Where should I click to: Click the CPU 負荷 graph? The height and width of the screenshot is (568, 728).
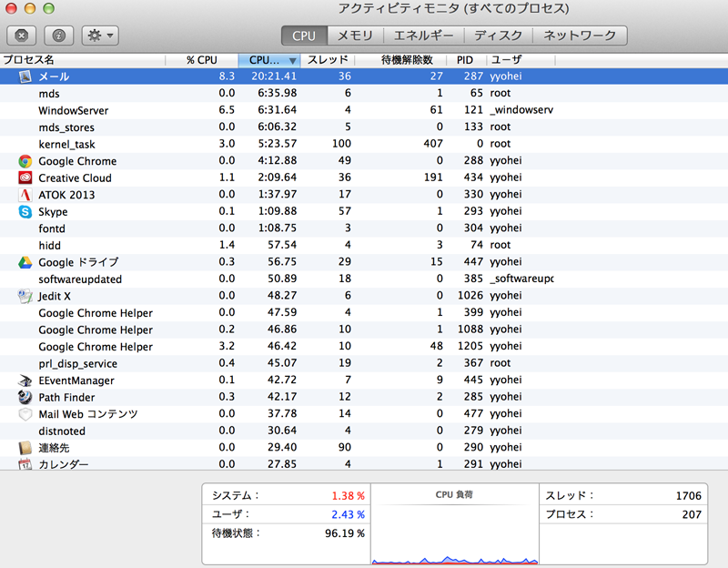coord(455,531)
